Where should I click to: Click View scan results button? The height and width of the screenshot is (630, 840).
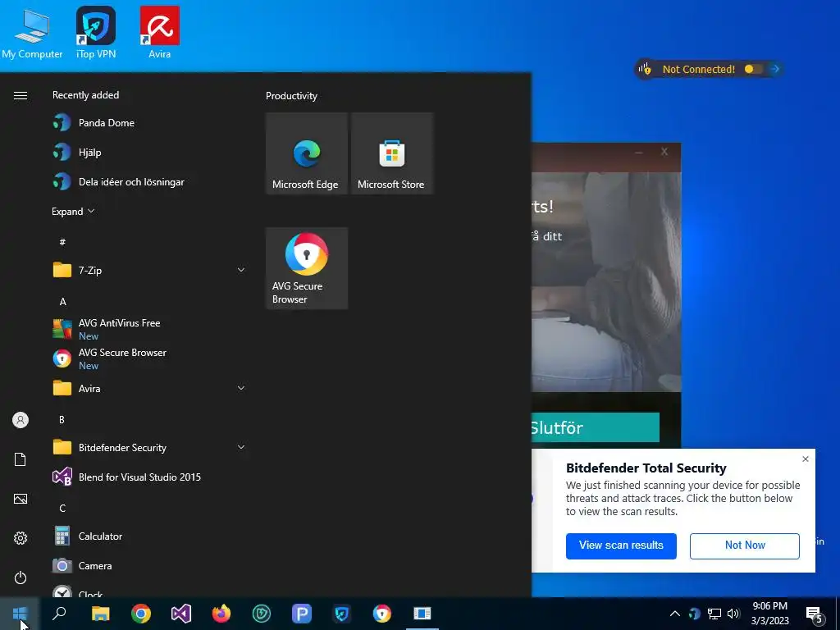(x=621, y=546)
